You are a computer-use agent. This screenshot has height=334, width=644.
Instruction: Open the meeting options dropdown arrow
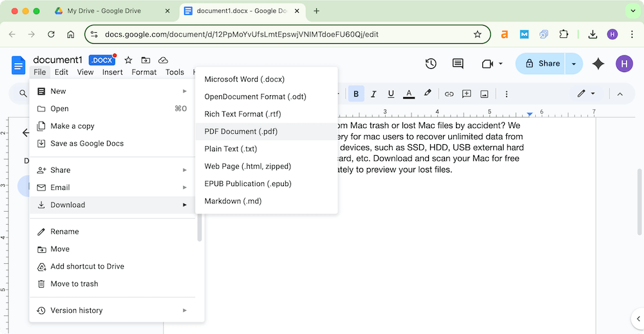point(500,64)
